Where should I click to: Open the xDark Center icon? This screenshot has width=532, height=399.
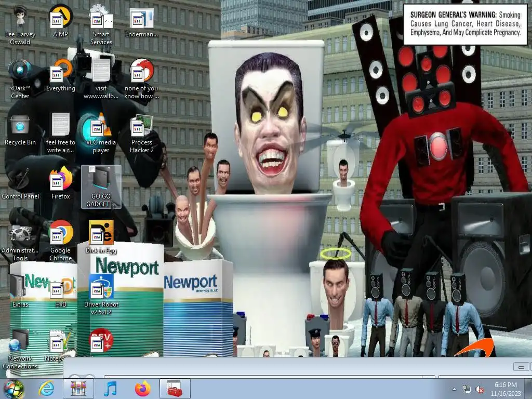20,79
